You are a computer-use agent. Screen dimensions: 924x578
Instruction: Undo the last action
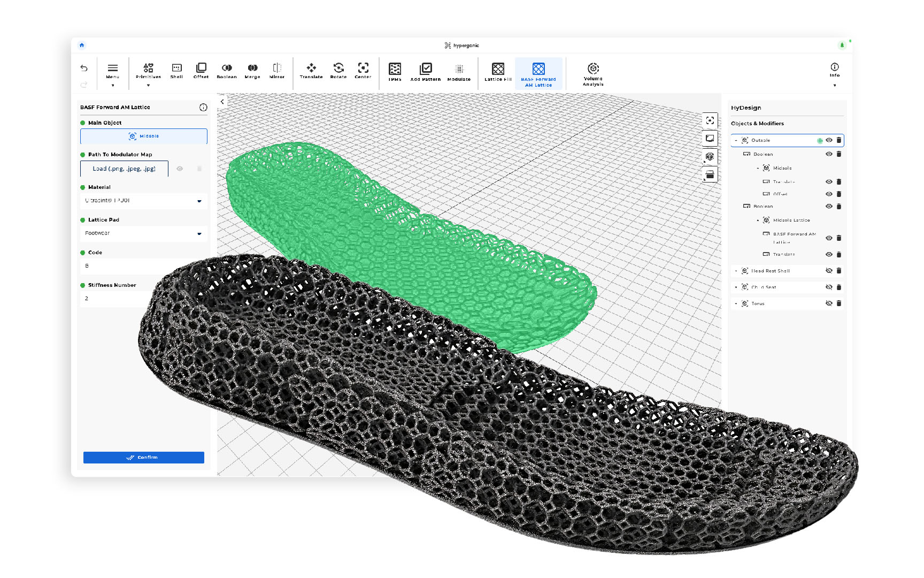coord(84,68)
